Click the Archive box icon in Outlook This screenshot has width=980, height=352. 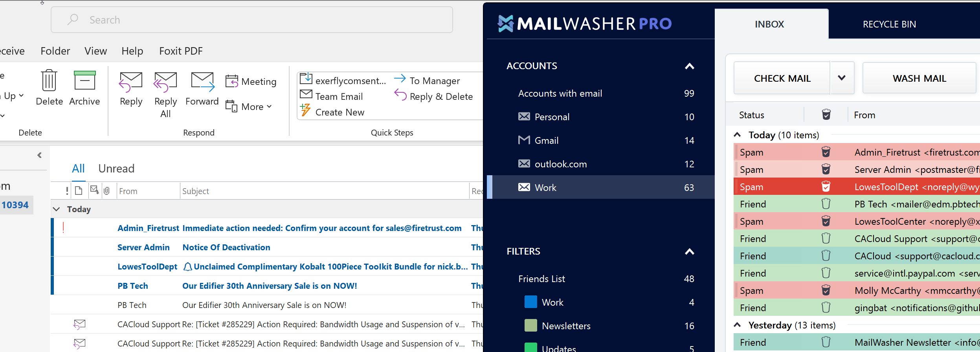coord(84,81)
